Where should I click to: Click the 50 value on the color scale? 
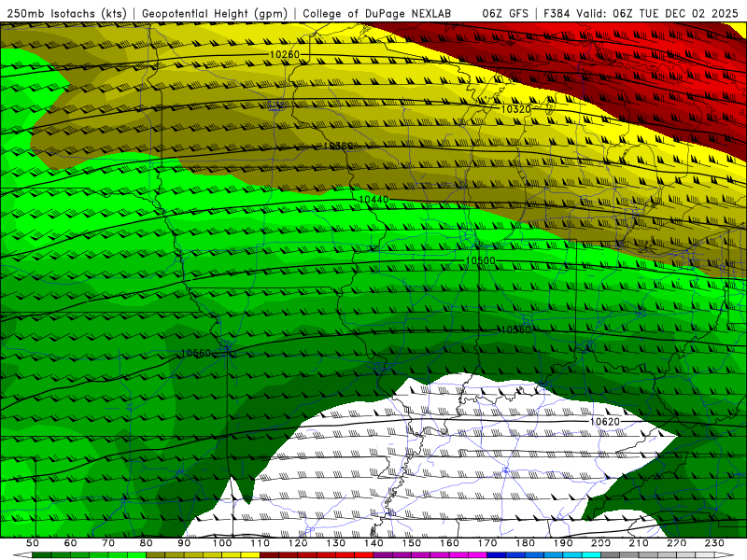pyautogui.click(x=33, y=543)
